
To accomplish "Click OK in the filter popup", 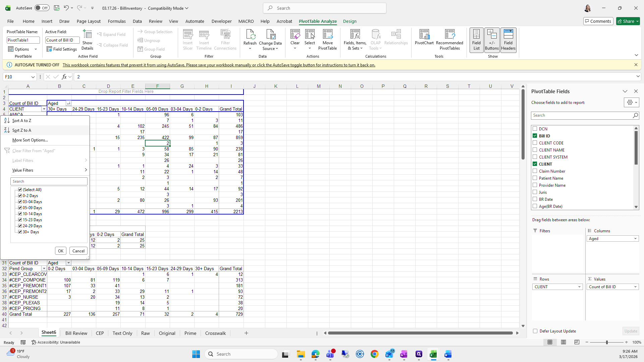I will [x=61, y=251].
